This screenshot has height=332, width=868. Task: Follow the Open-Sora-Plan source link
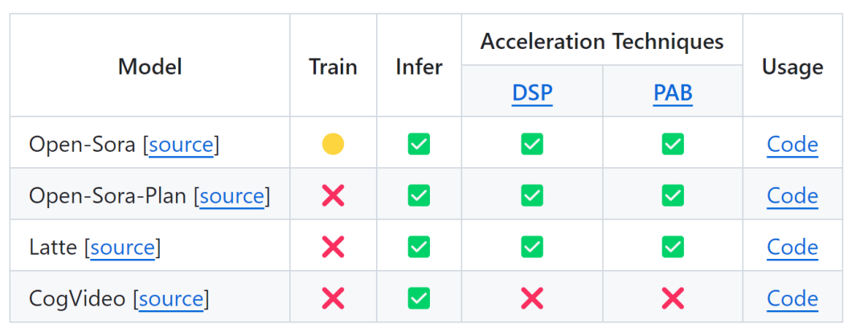coord(232,196)
